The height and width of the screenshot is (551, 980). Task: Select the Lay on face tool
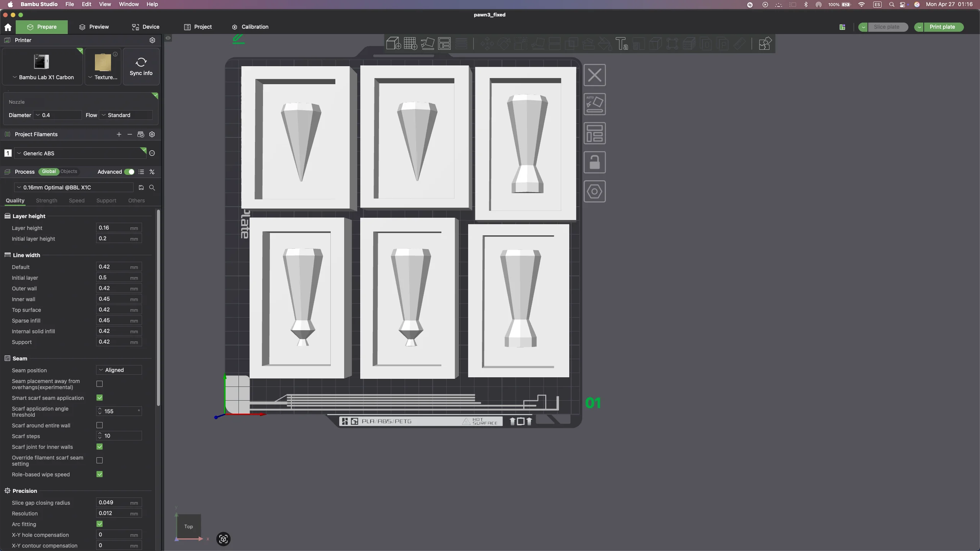[537, 44]
